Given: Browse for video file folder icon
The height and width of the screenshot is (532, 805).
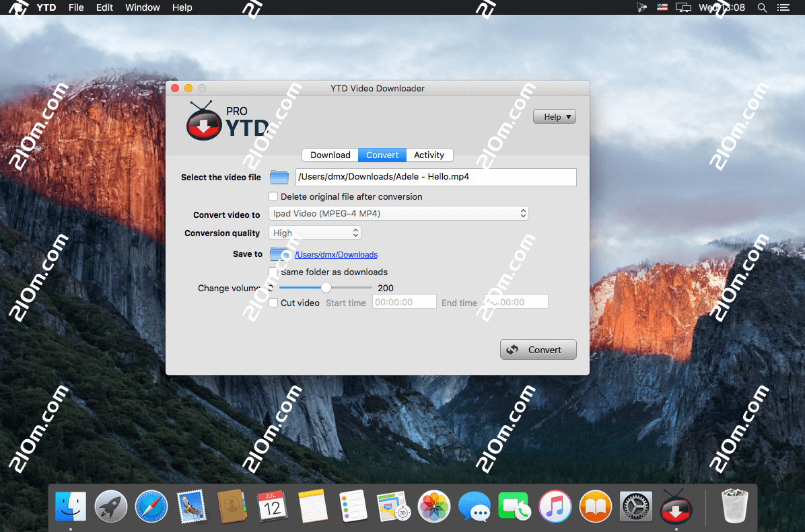Looking at the screenshot, I should pyautogui.click(x=279, y=177).
